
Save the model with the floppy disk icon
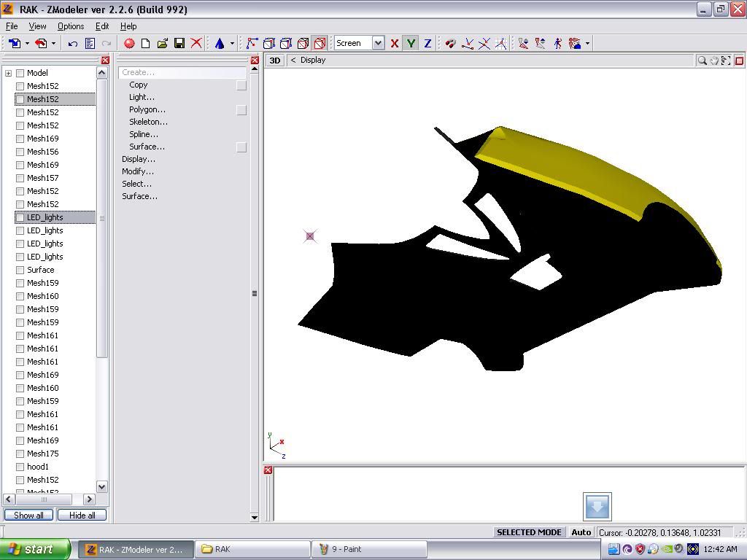click(x=179, y=44)
